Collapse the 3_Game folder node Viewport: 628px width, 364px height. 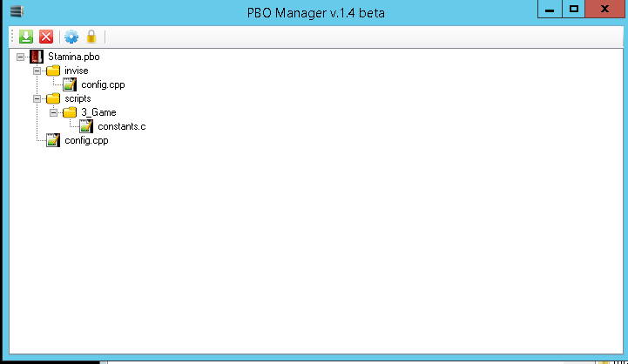pos(53,113)
